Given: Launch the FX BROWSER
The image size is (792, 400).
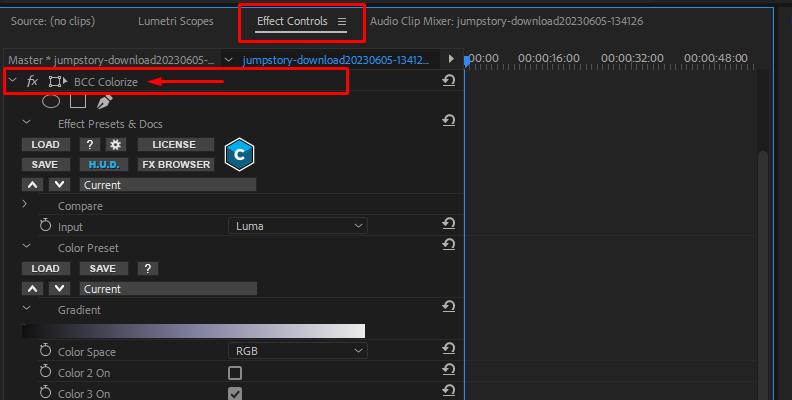Looking at the screenshot, I should (176, 165).
